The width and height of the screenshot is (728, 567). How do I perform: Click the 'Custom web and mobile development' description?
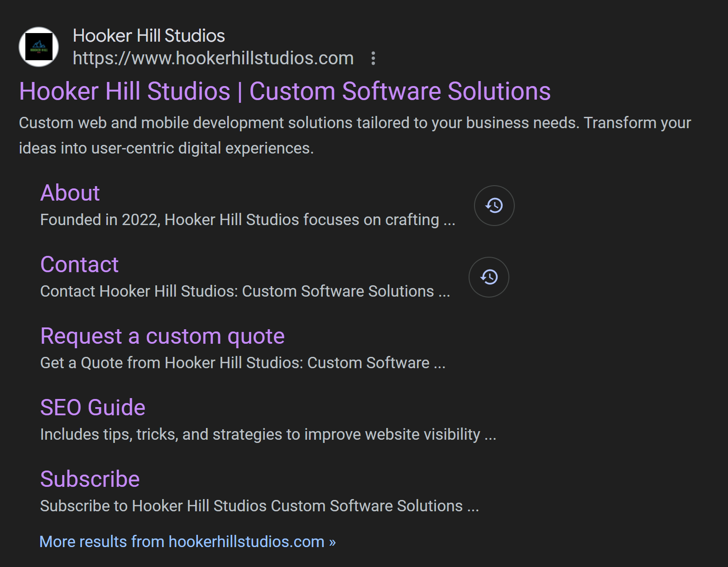(x=355, y=135)
